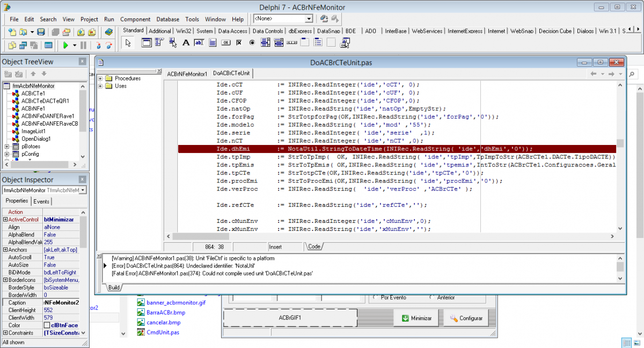Select the PopupMenu component icon
644x348 pixels.
point(173,43)
